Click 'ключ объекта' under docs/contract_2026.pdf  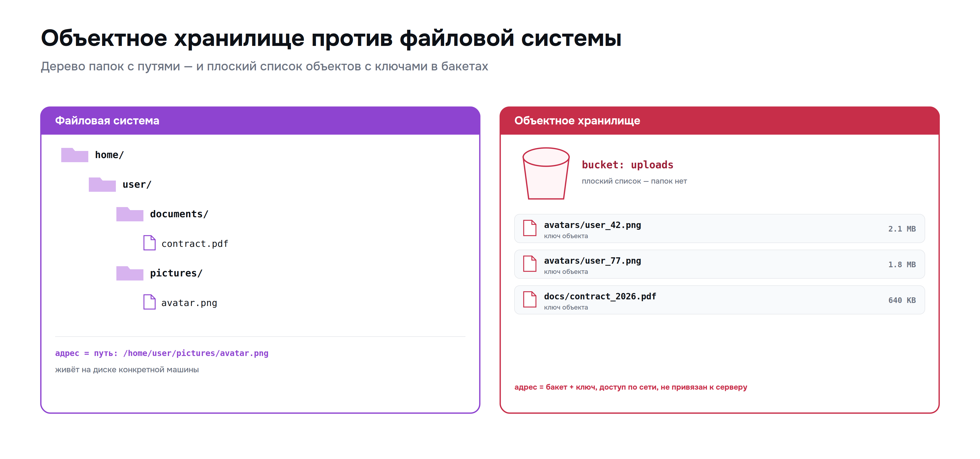tap(566, 307)
